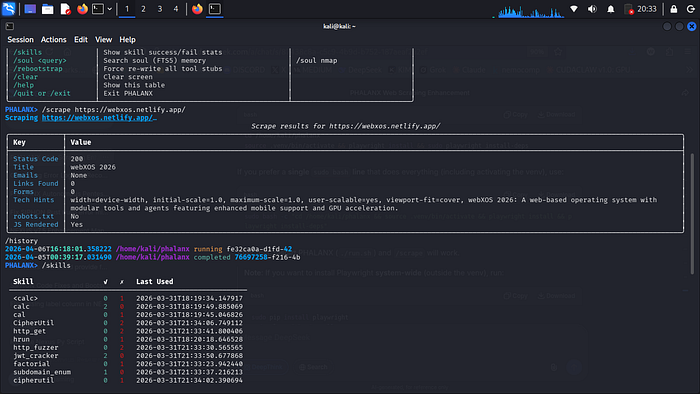Viewport: 700px width, 394px height.
Task: Launch the text editor panel icon
Action: pos(65,9)
